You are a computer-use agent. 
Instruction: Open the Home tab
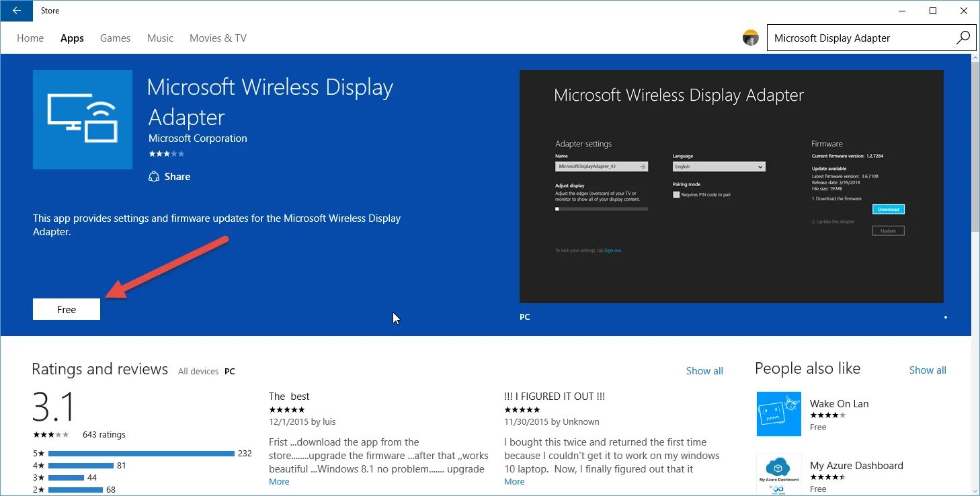30,38
